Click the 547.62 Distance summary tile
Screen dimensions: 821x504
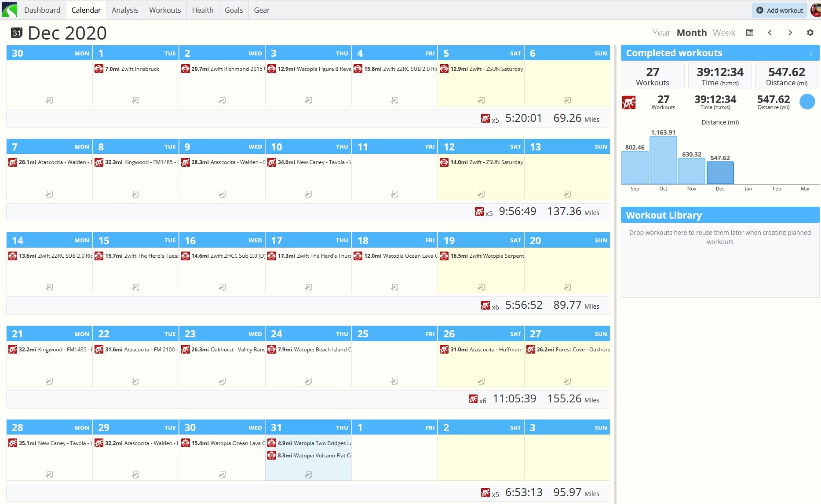pyautogui.click(x=787, y=76)
